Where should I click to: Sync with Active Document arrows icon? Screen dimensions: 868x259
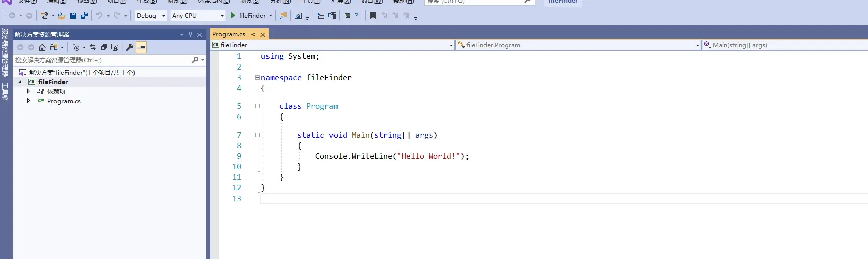coord(93,47)
